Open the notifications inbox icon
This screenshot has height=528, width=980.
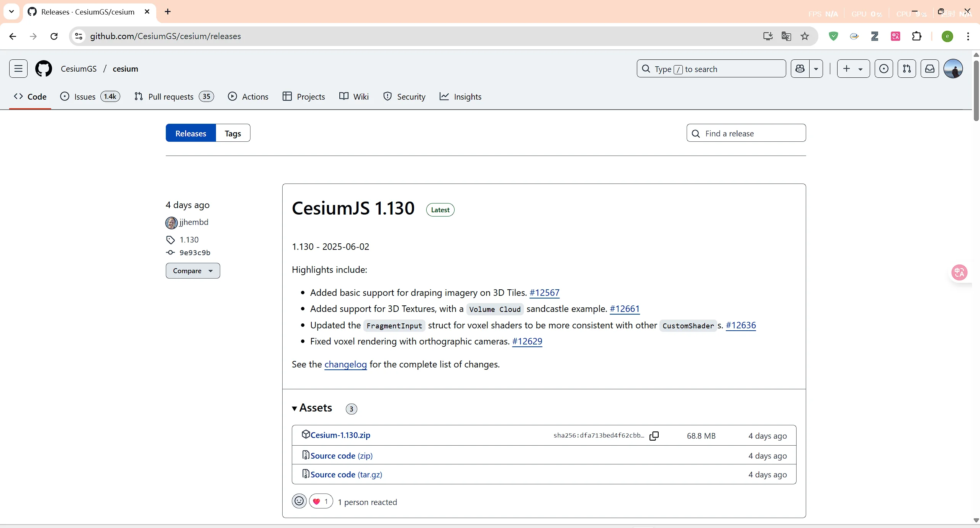[x=929, y=69]
